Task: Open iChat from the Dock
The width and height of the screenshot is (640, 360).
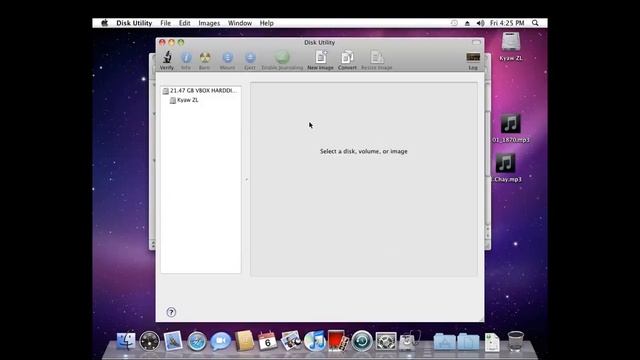Action: (x=220, y=341)
